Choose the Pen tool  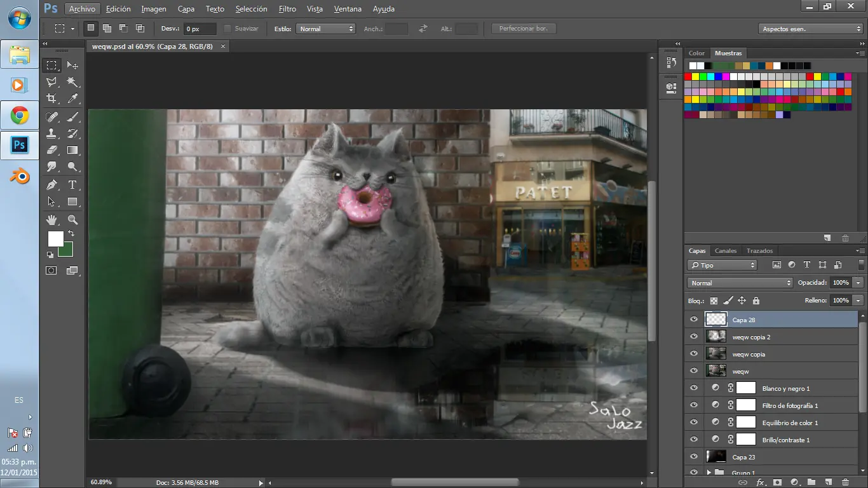coord(52,185)
